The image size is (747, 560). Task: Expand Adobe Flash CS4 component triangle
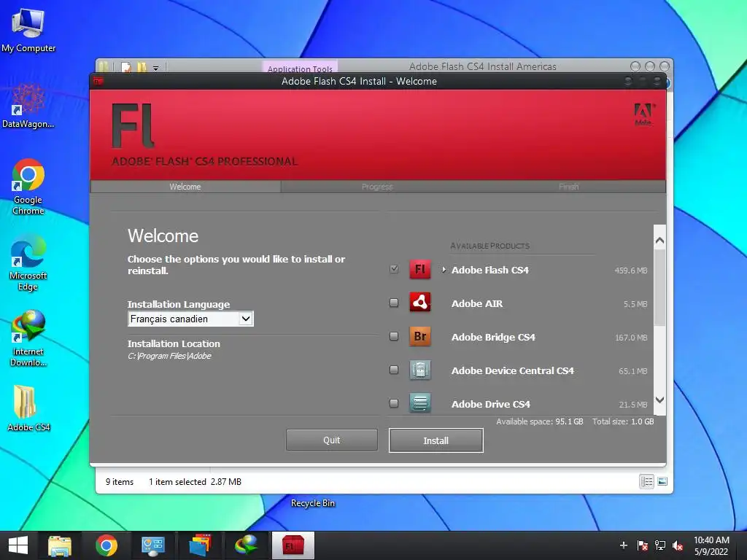coord(444,270)
